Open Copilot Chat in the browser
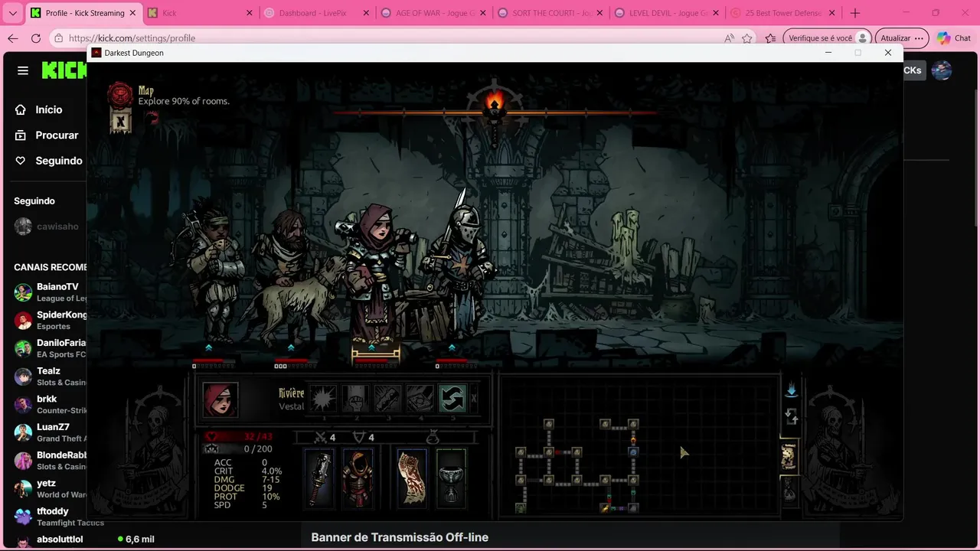The width and height of the screenshot is (980, 551). [x=953, y=38]
